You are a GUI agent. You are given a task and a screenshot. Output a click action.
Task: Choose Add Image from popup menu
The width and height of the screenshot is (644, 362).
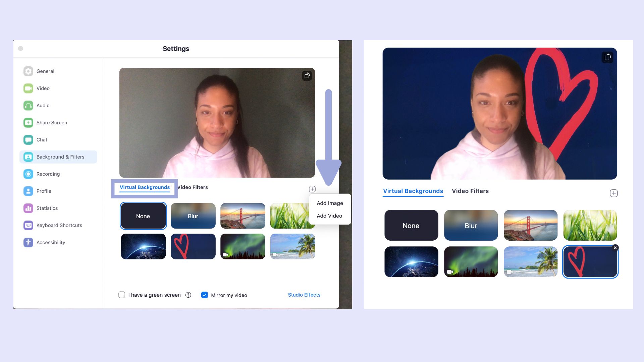point(330,203)
